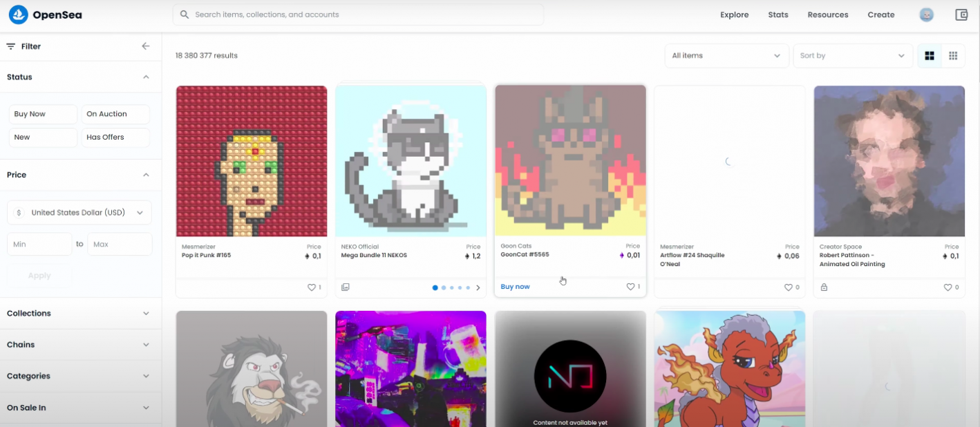Click the Max price input
The height and width of the screenshot is (427, 980).
(x=120, y=244)
